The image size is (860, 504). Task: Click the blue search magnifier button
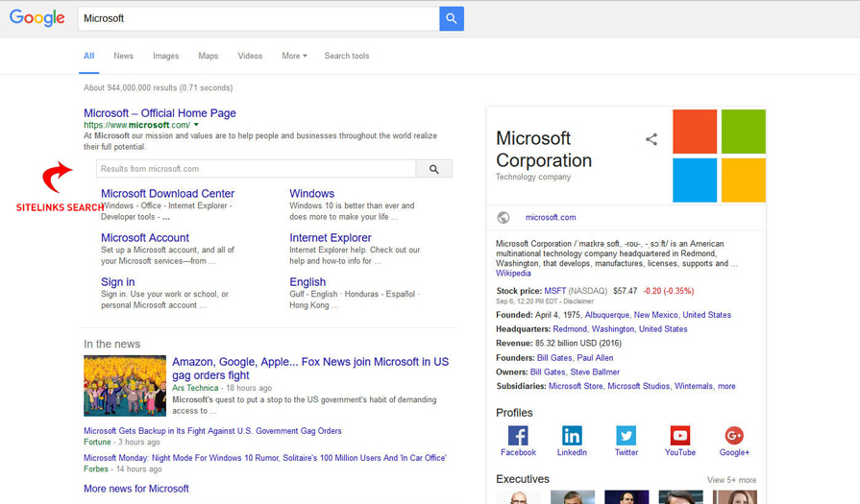452,18
